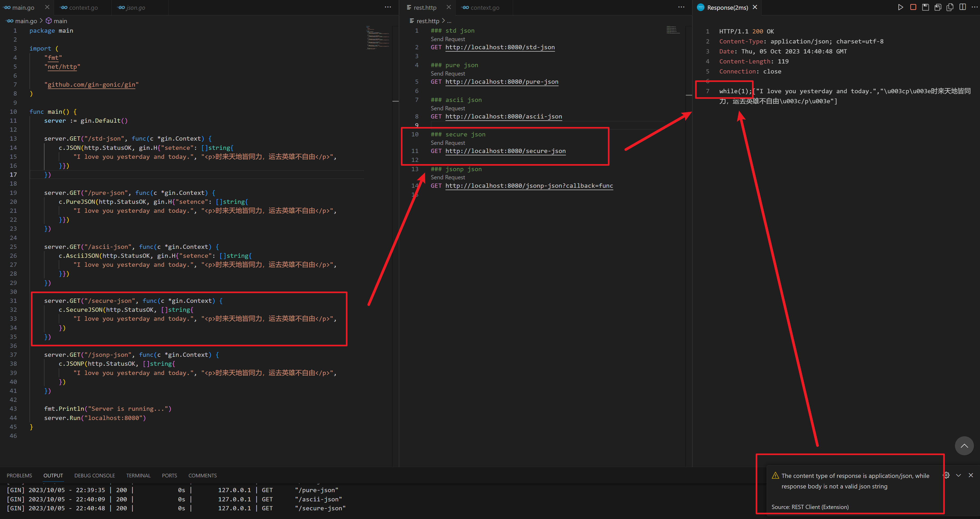
Task: Open the DEBUG CONSOLE panel tab
Action: [x=94, y=476]
